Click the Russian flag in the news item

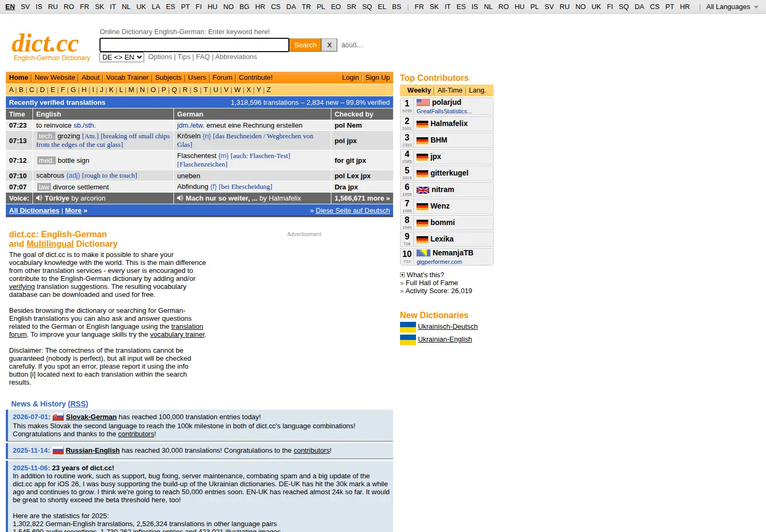point(58,451)
